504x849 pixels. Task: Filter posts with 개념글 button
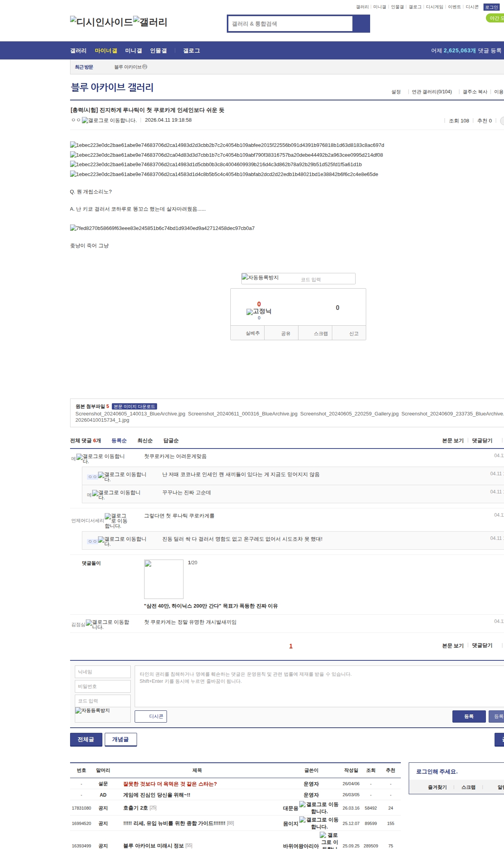click(x=121, y=740)
